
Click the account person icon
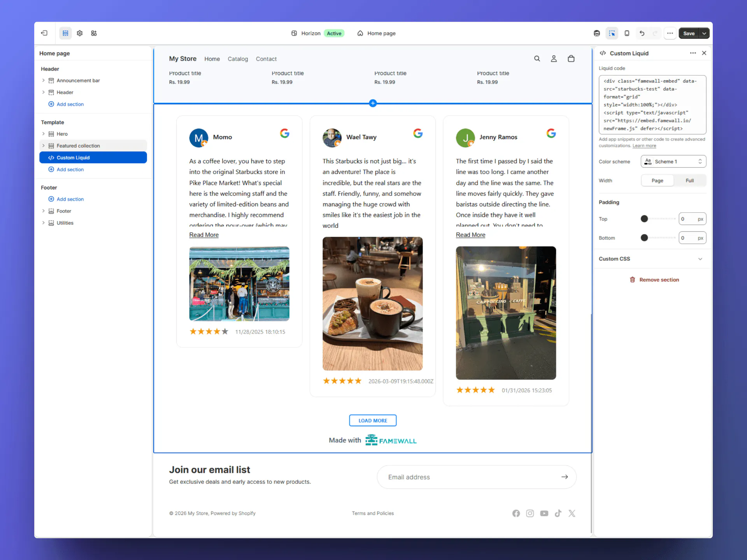click(554, 58)
